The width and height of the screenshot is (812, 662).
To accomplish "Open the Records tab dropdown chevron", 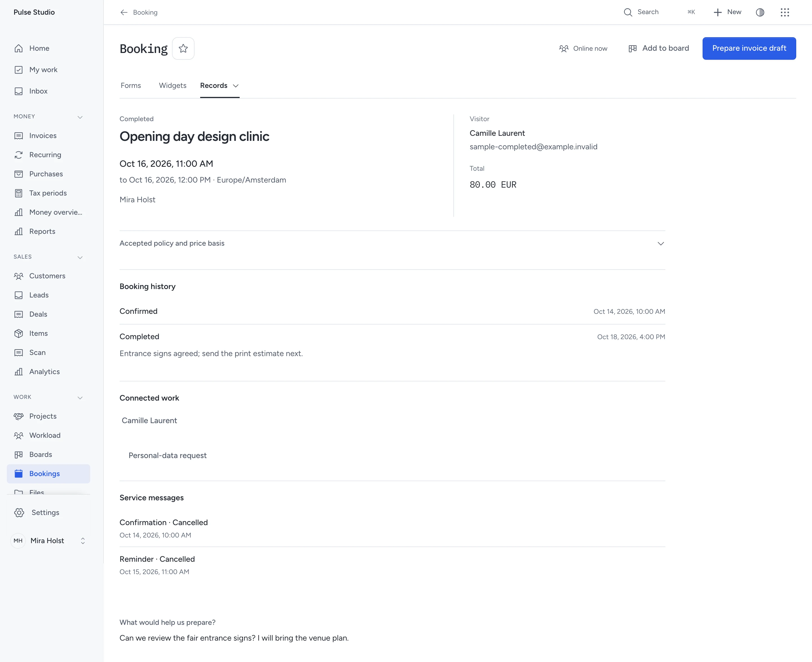I will 236,86.
